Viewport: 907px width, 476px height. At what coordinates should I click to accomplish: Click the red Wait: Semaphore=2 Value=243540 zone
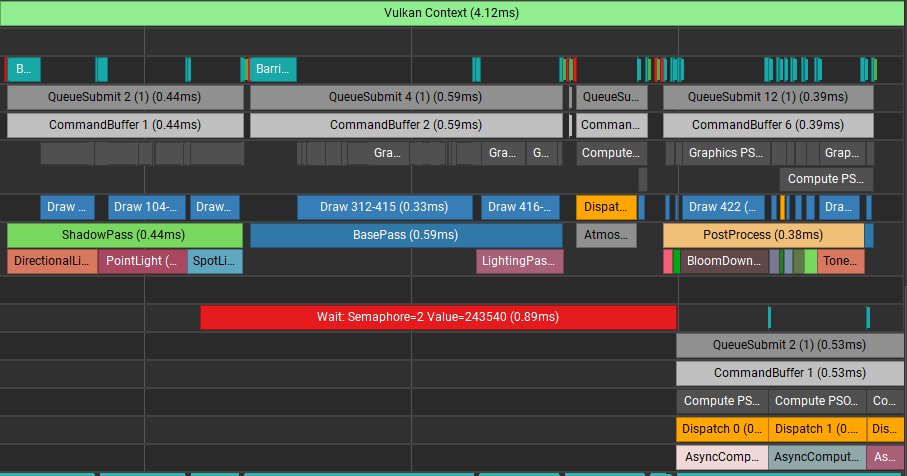pyautogui.click(x=438, y=317)
